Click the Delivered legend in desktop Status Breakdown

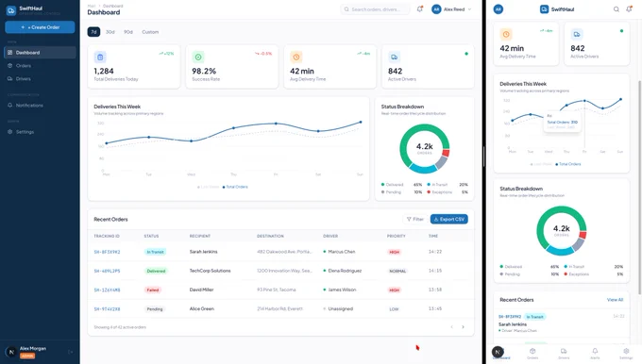392,185
